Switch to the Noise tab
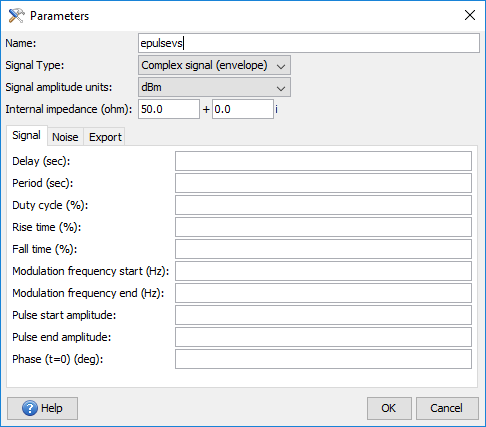The image size is (486, 427). [x=65, y=137]
